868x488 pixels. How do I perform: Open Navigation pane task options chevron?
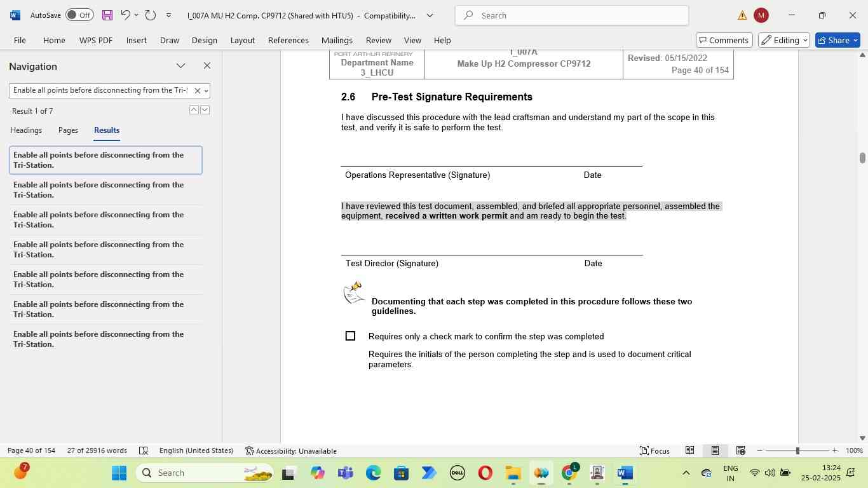tap(181, 65)
